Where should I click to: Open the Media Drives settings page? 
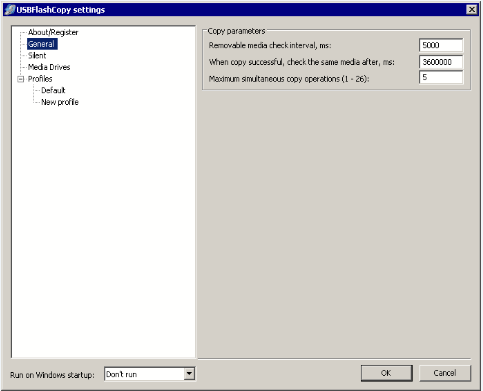49,67
